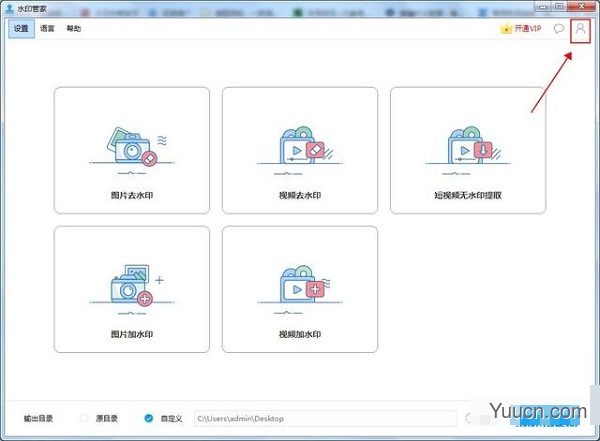Open the feedback chat bubble icon
Viewport: 600px width, 441px height.
tap(559, 29)
